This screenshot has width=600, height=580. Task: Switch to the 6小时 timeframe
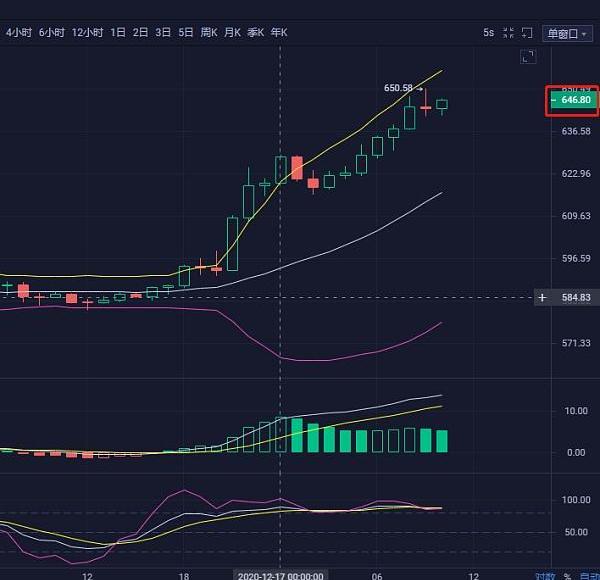point(52,33)
